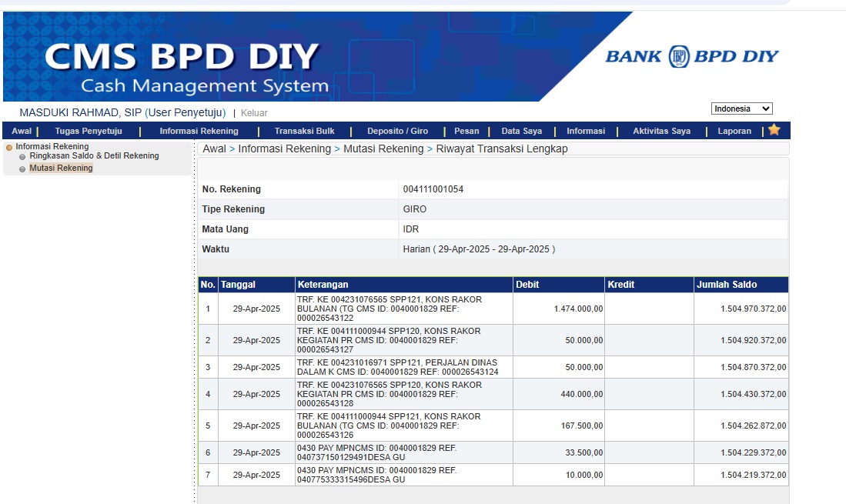Open the Tugas Penyetuju menu
The width and height of the screenshot is (846, 504).
pyautogui.click(x=89, y=131)
